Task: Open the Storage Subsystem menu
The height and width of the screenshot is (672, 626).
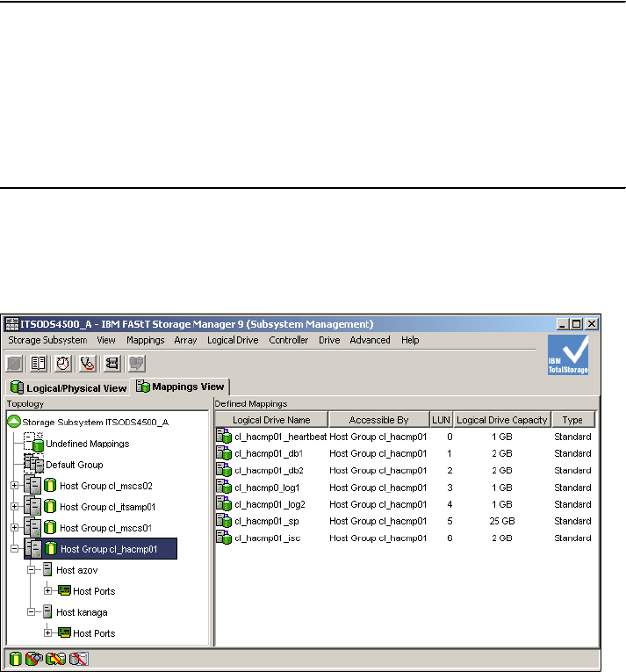Action: tap(47, 340)
